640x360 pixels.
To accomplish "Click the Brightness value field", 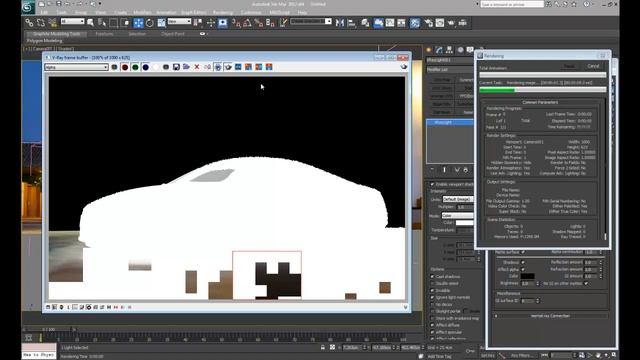I will coord(527,284).
